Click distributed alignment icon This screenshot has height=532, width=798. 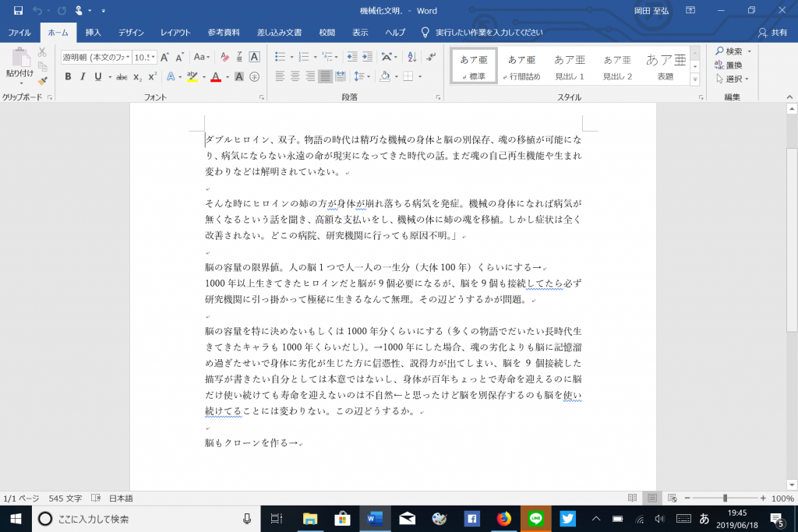[341, 77]
